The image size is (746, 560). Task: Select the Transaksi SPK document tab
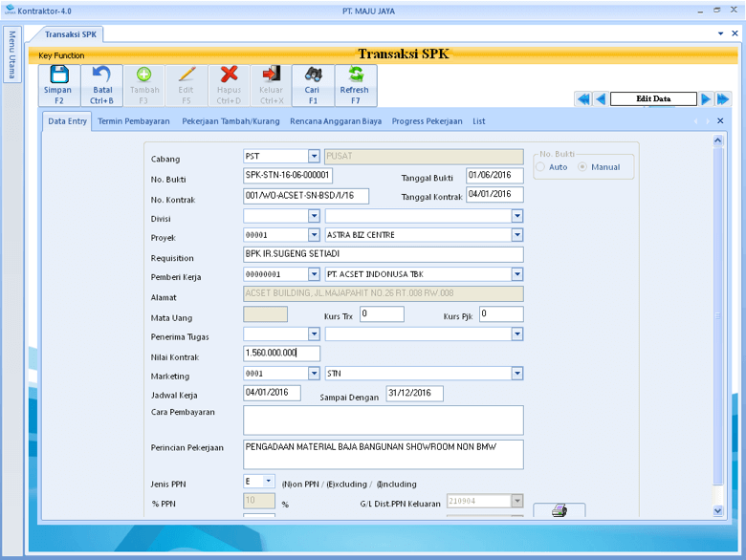pyautogui.click(x=71, y=34)
